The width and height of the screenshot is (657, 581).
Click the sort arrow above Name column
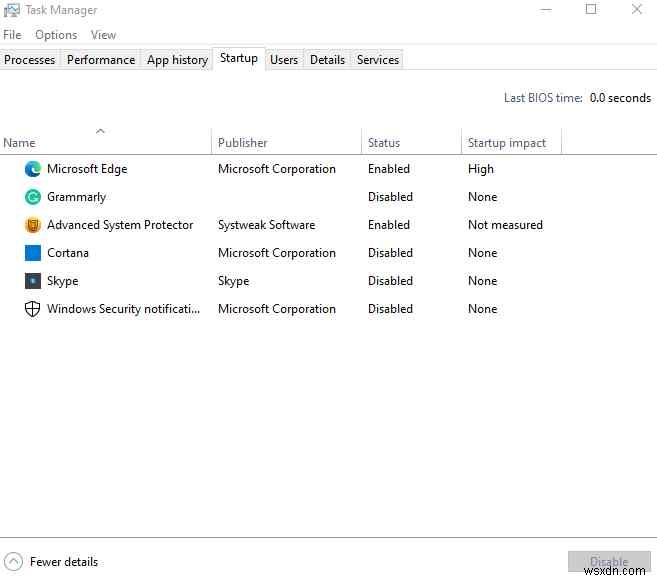[100, 131]
